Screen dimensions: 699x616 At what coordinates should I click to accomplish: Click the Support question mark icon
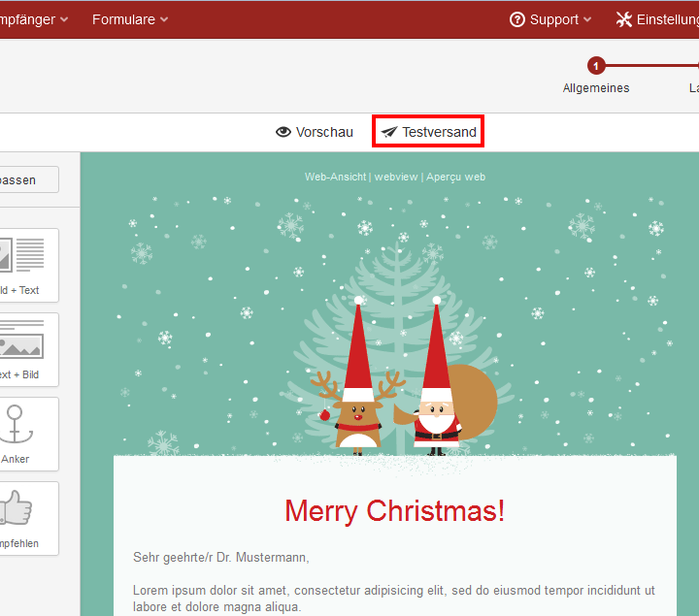[x=517, y=19]
